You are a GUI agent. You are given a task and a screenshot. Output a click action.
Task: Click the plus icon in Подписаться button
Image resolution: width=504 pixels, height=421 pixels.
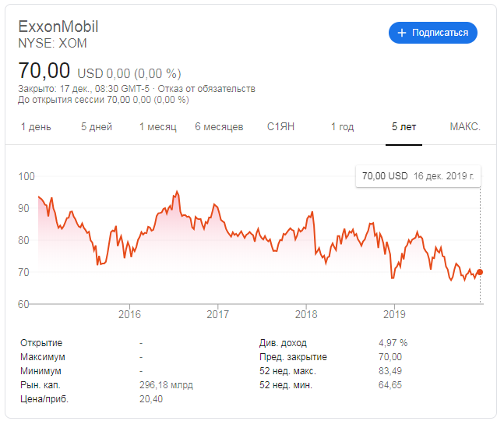coord(402,33)
